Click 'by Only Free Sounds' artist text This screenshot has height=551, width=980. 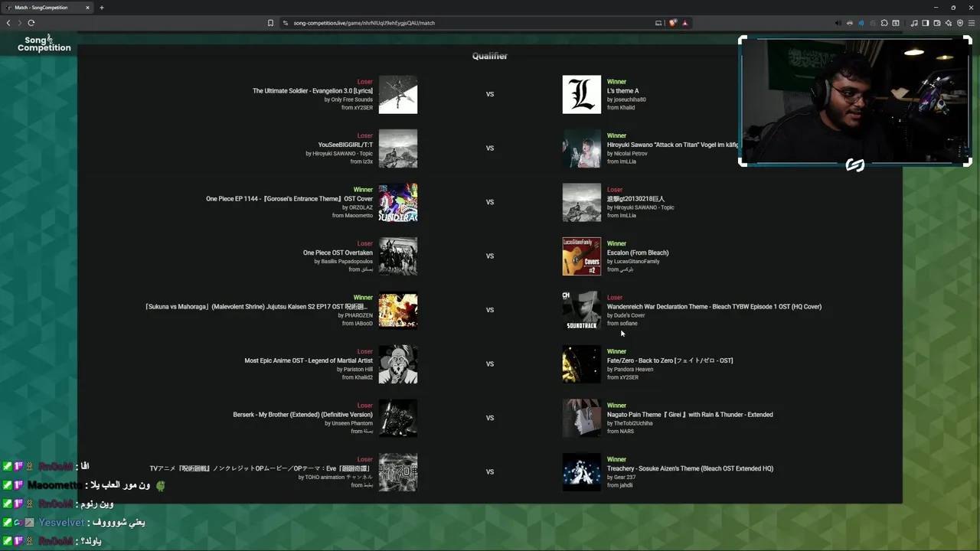click(348, 99)
